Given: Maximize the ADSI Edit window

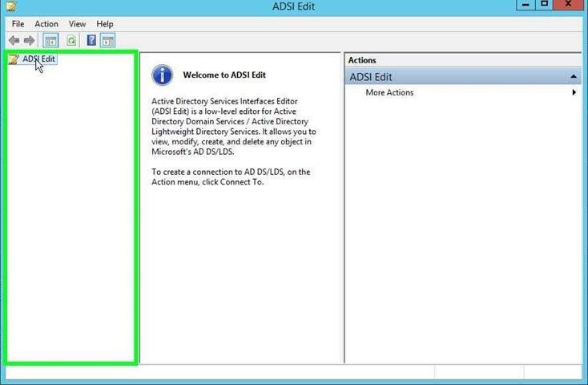Looking at the screenshot, I should (x=544, y=5).
